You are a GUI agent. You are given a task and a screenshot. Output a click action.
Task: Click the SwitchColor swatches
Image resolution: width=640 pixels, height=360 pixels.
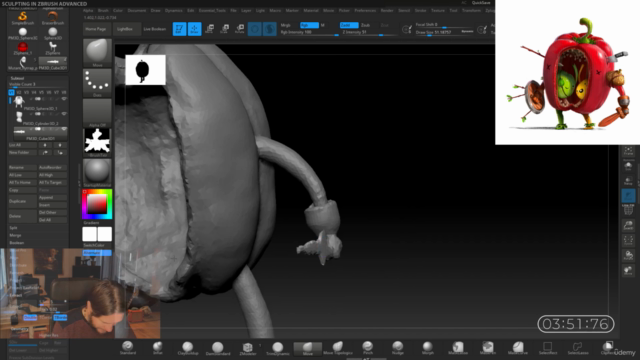coord(97,234)
